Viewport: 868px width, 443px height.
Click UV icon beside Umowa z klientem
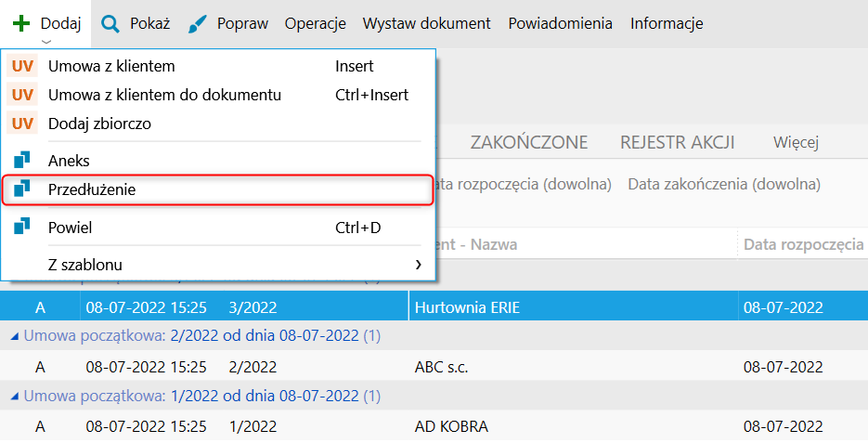tap(22, 67)
